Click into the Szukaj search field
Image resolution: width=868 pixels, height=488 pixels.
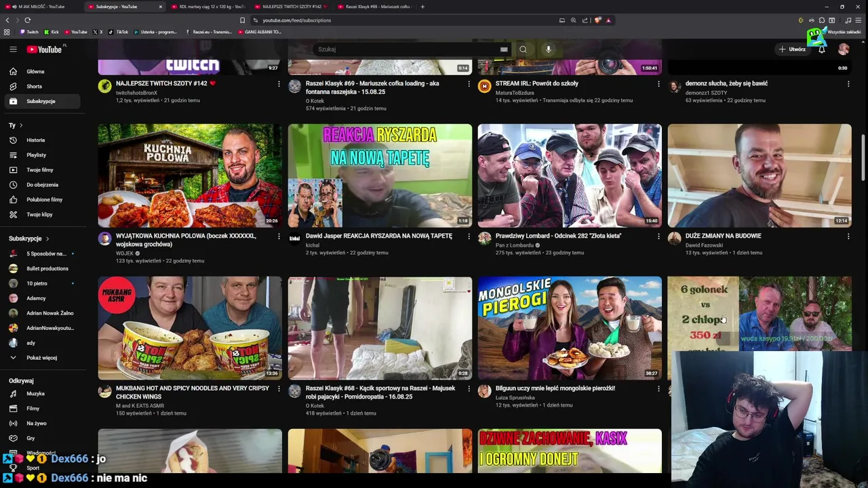[x=407, y=49]
